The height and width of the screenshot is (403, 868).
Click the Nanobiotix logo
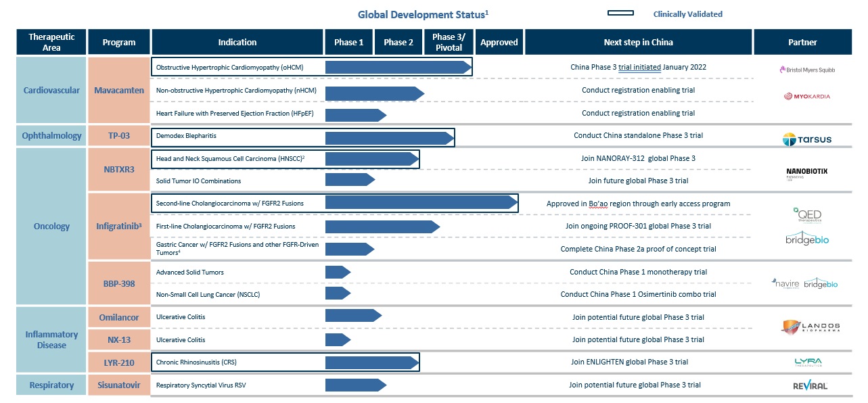point(806,172)
